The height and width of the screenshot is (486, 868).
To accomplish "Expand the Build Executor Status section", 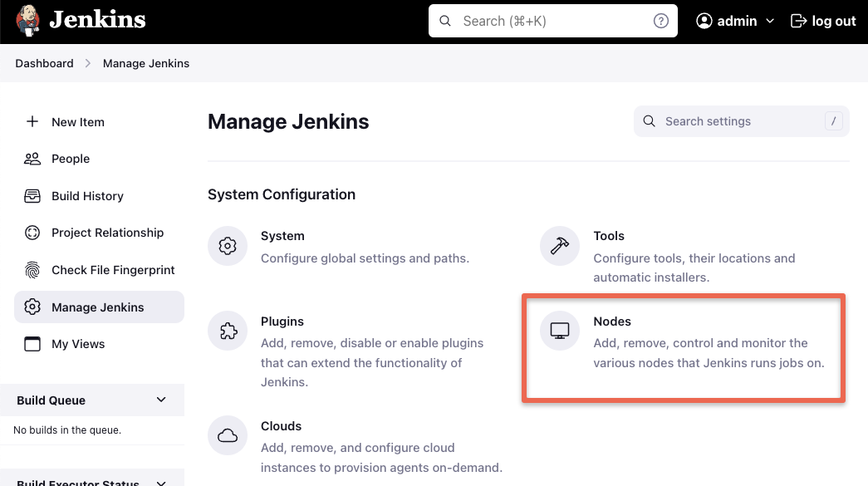I will (x=162, y=480).
